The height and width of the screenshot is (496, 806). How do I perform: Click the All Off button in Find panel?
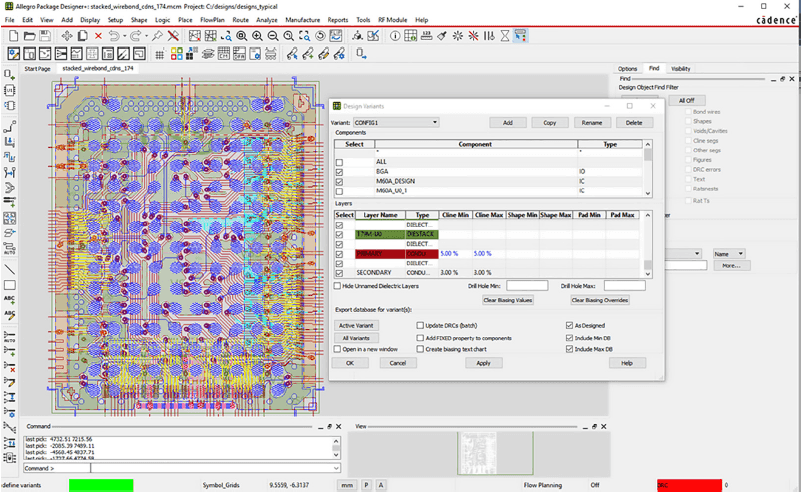click(687, 101)
